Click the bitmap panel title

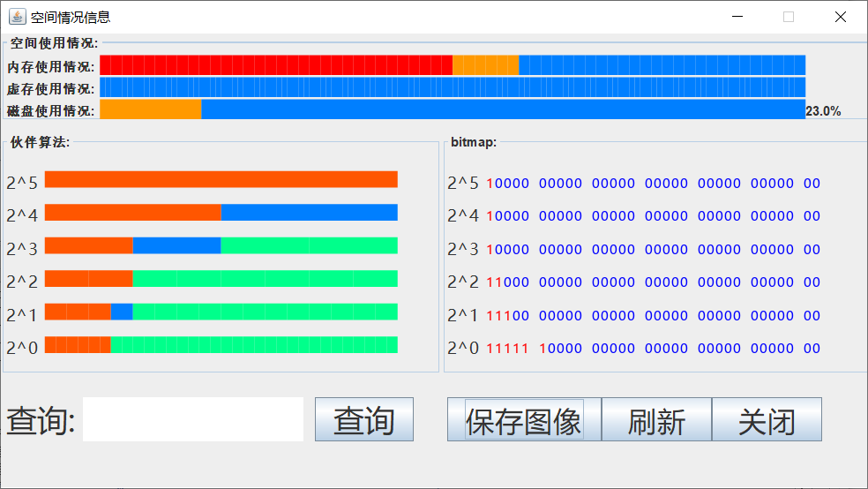coord(474,142)
